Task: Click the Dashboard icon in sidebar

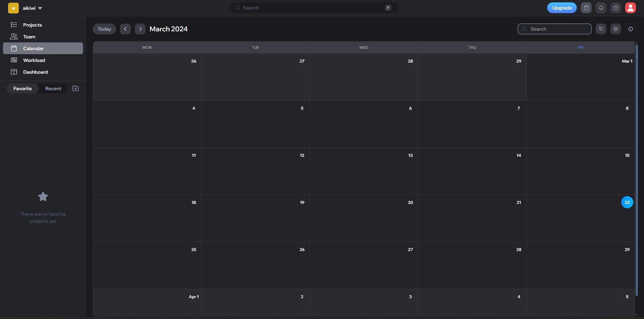Action: [14, 72]
